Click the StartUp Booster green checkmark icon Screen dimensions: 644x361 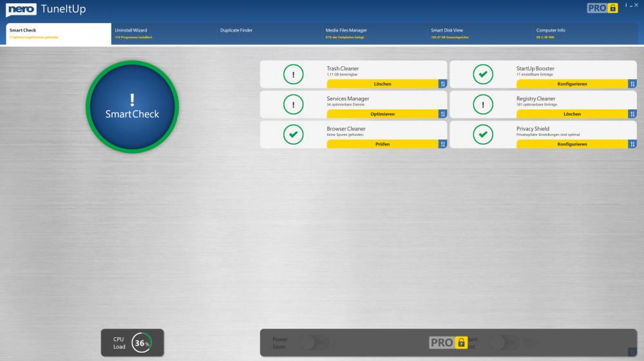tap(482, 75)
